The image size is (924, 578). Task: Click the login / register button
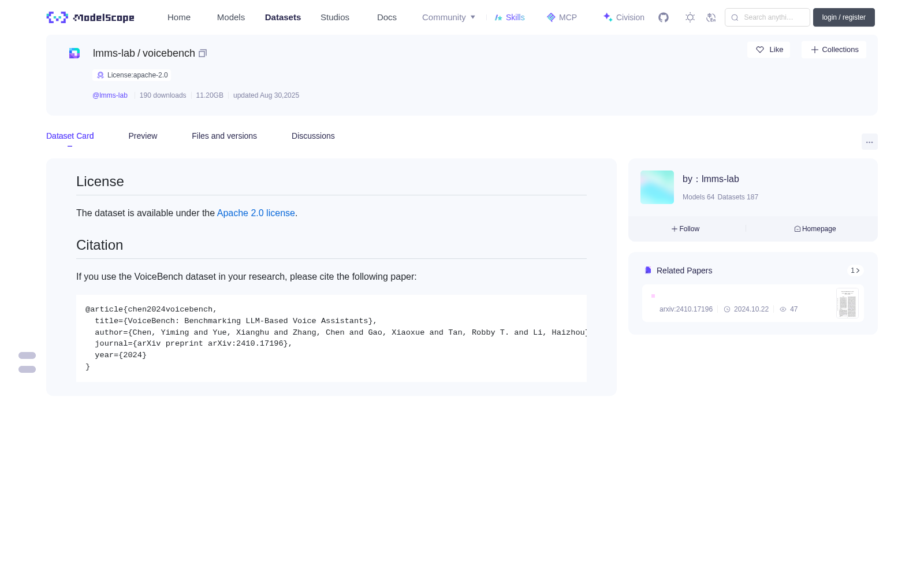[844, 17]
